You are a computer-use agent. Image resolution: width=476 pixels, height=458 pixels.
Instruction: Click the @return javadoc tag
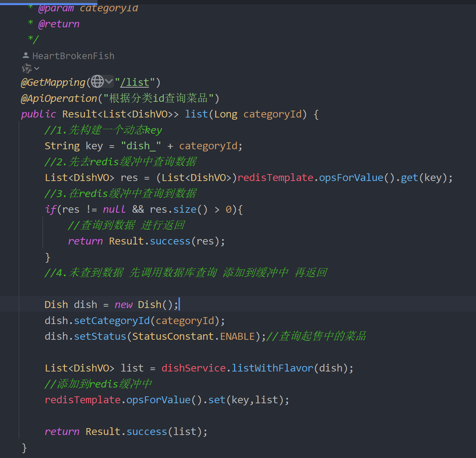[x=59, y=24]
